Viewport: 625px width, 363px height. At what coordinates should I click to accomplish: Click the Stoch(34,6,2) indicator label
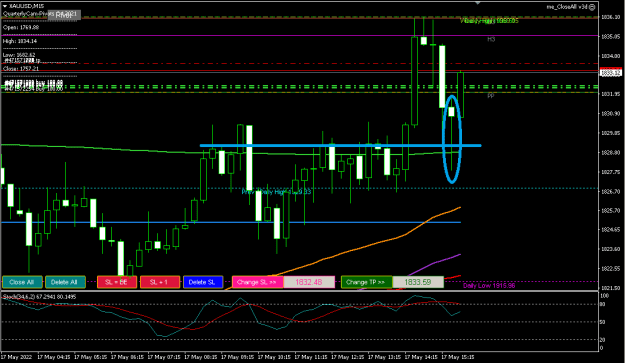(39, 296)
